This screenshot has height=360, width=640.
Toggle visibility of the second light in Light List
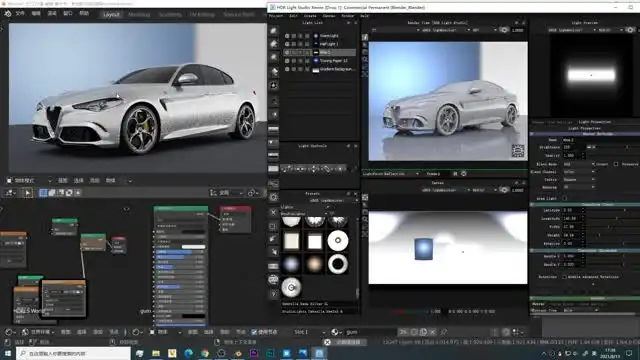287,44
